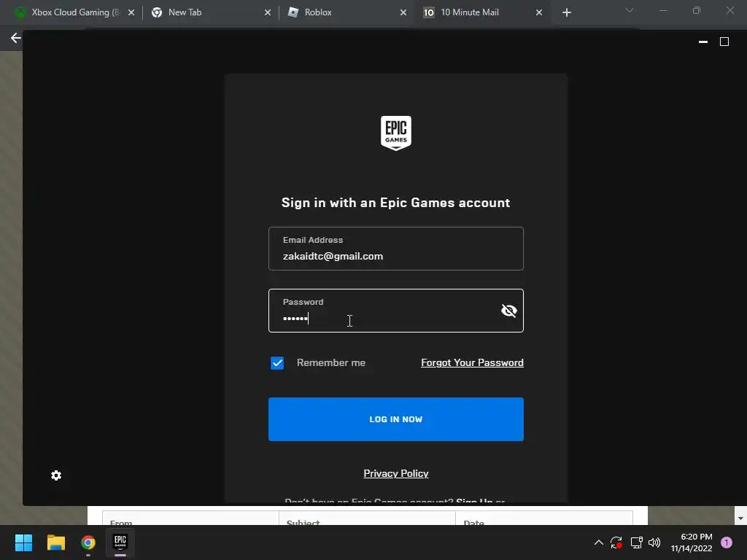Viewport: 747px width, 560px height.
Task: Open a new browser tab with plus icon
Action: (x=566, y=12)
